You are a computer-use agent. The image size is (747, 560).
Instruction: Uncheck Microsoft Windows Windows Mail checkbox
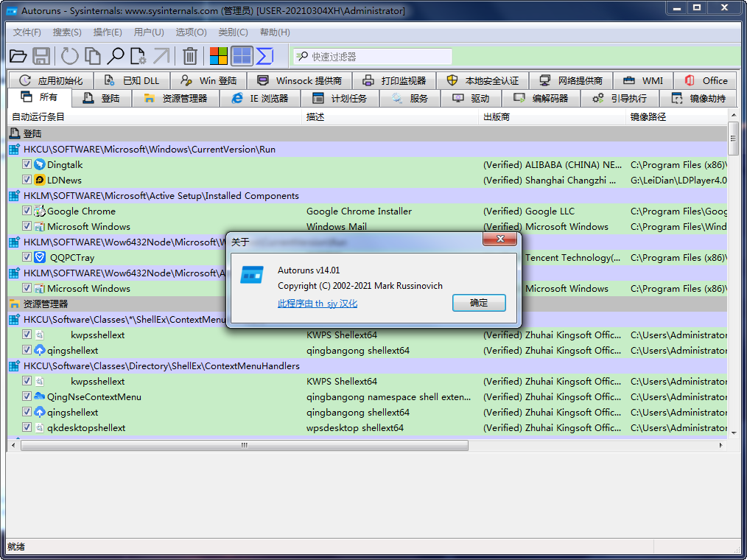pos(27,226)
